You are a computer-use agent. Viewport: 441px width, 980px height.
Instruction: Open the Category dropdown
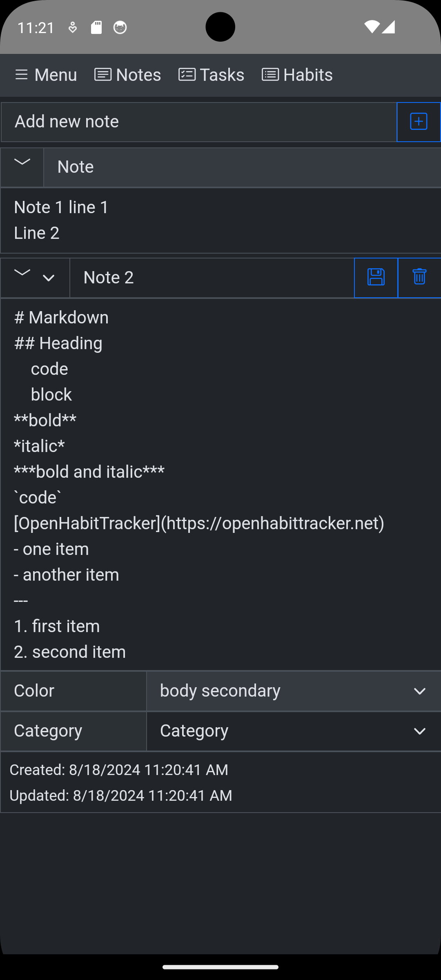[x=294, y=731]
